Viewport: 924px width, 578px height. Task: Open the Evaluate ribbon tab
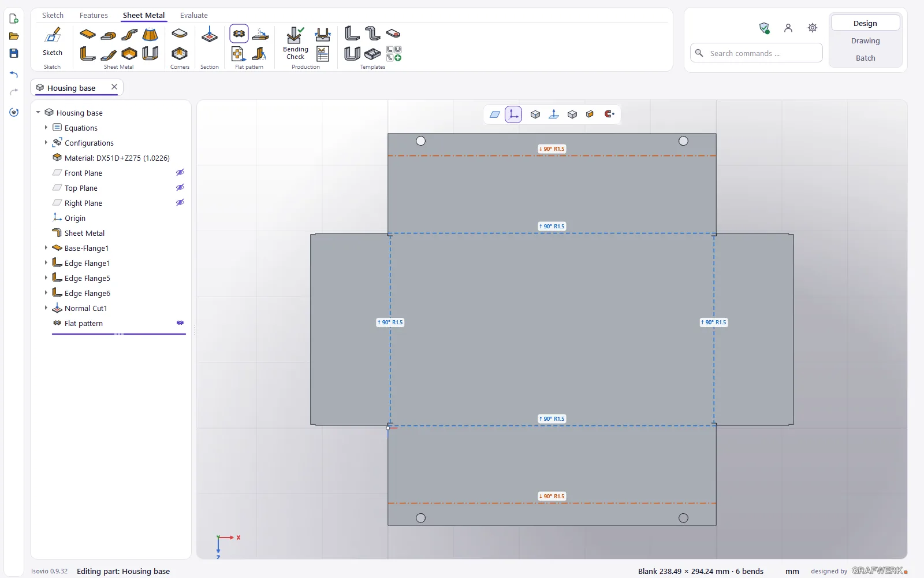tap(193, 15)
